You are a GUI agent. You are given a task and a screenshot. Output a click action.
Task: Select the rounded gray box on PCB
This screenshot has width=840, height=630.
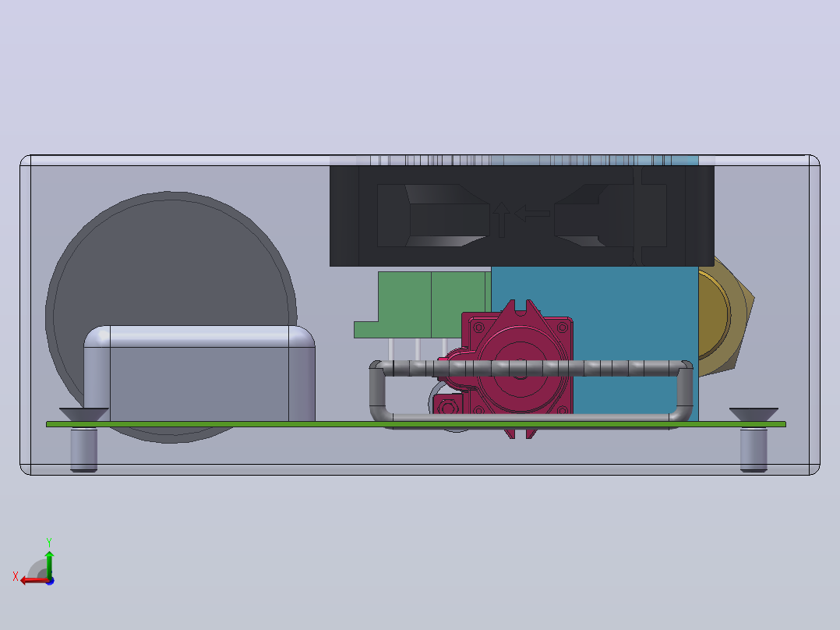tap(199, 373)
